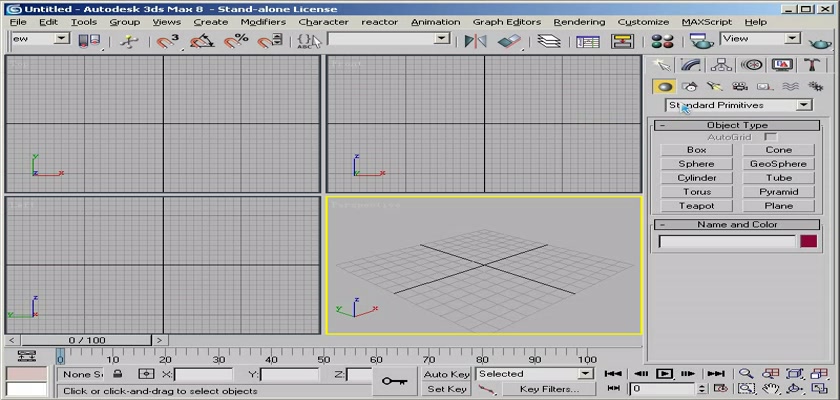
Task: Open the Utilities hammer tab
Action: 811,65
